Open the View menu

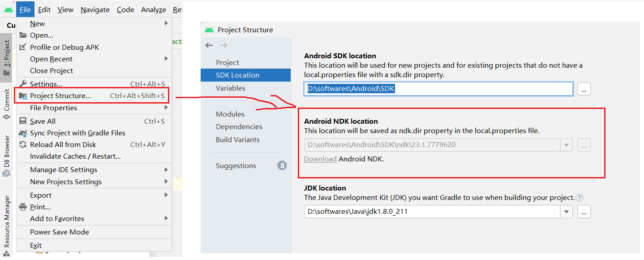click(x=66, y=9)
